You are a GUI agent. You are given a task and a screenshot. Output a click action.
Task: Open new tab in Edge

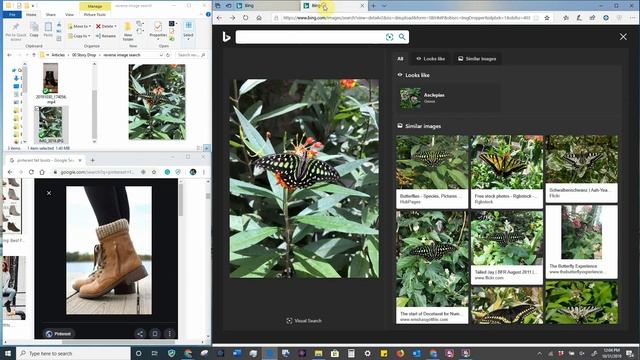pyautogui.click(x=373, y=6)
